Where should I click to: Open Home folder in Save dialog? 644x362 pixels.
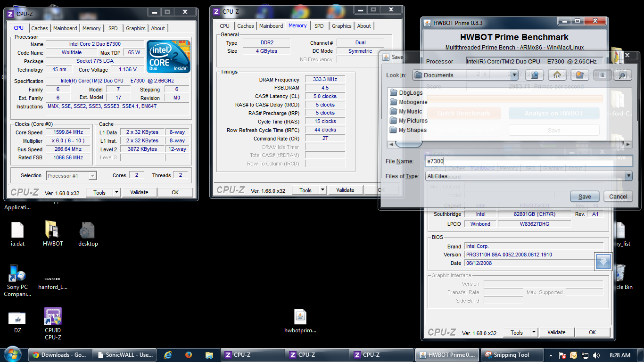click(x=557, y=75)
